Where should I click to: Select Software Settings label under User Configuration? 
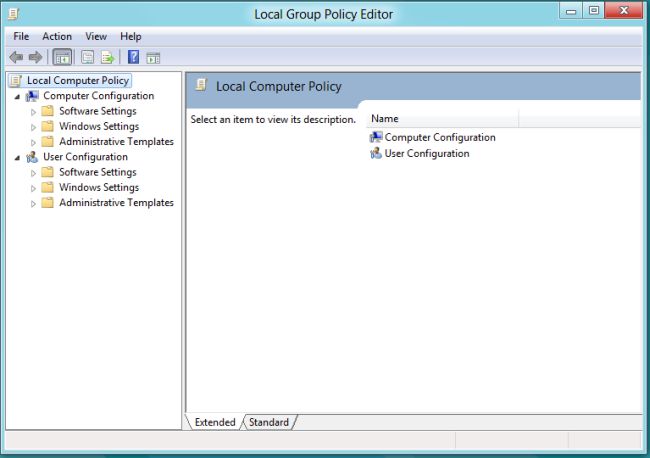[x=98, y=172]
